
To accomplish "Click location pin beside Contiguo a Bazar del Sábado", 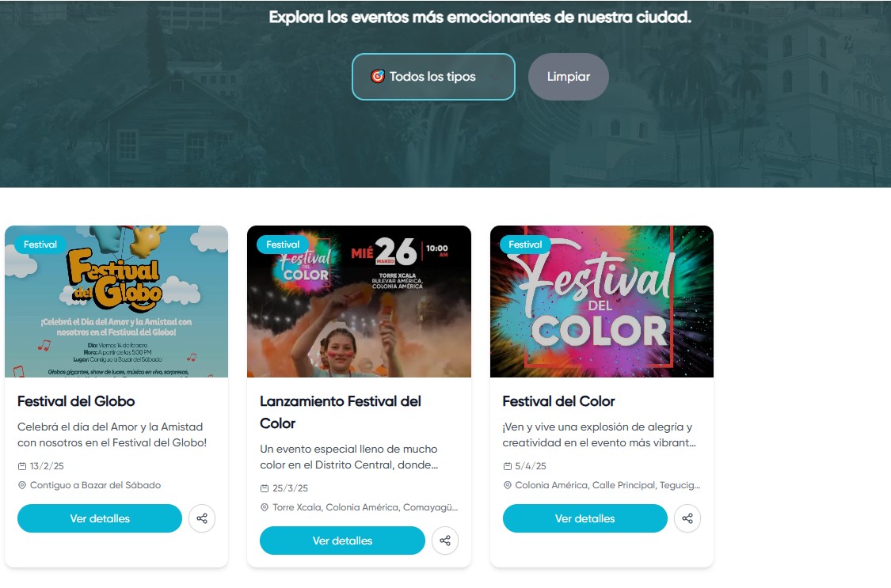I will (22, 485).
